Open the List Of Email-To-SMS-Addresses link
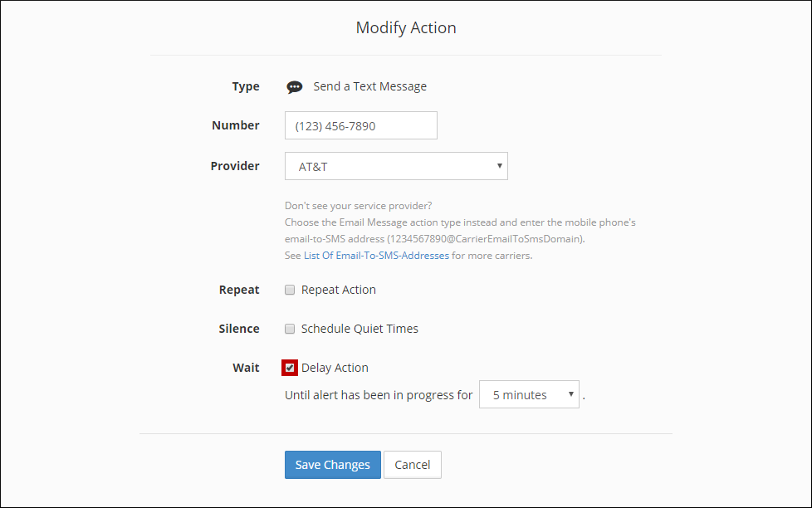The width and height of the screenshot is (812, 508). (376, 256)
